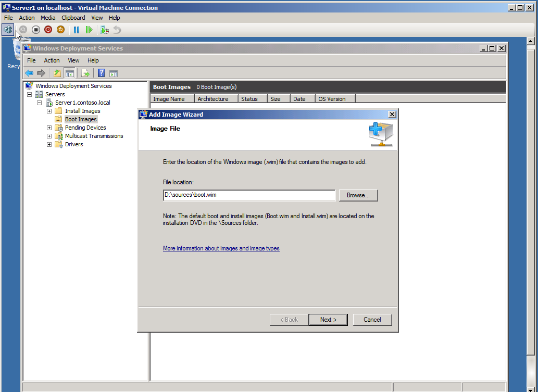Open the View menu in Windows Deployment Services

(x=73, y=60)
